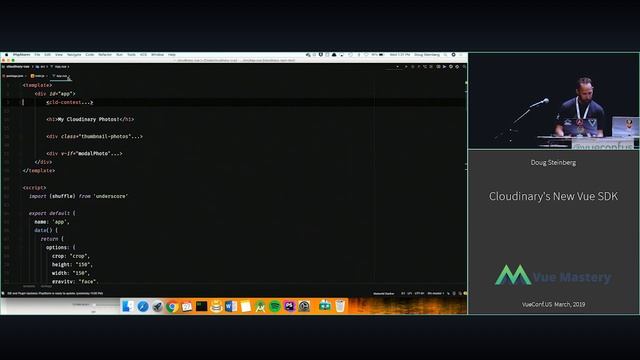Viewport: 640px width, 360px height.
Task: Select the App.vue editor tab
Action: 61,76
